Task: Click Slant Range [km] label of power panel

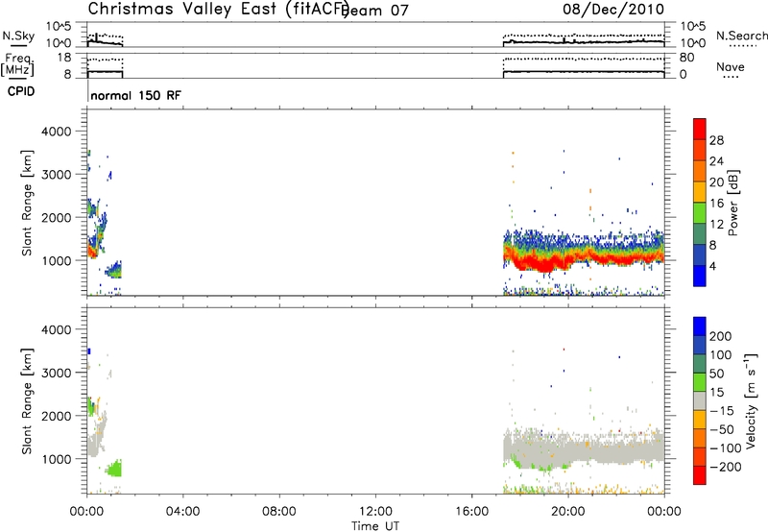Action: pyautogui.click(x=27, y=204)
